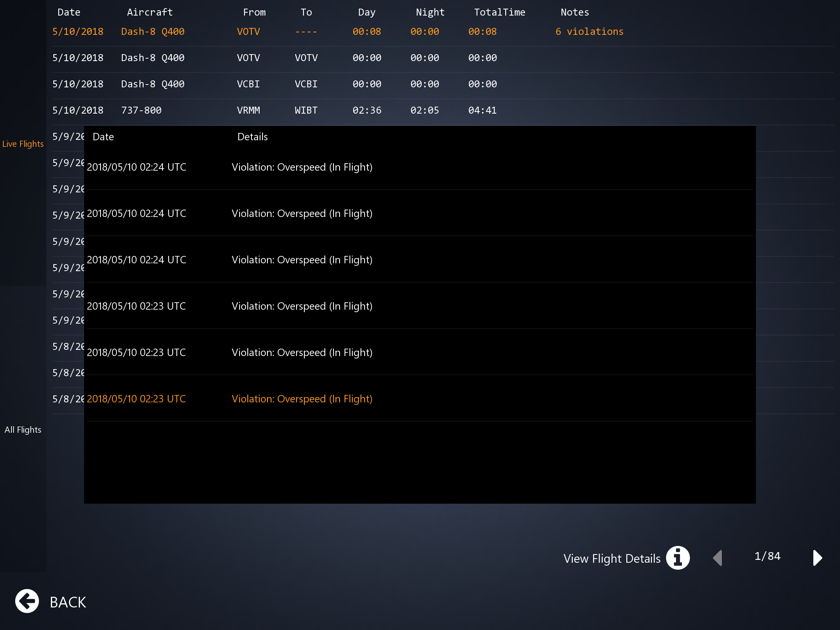Click the Details header in violations popup

point(252,137)
